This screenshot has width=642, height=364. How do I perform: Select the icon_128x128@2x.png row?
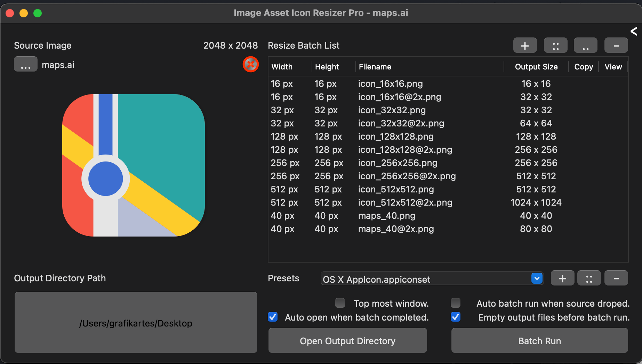(x=448, y=150)
